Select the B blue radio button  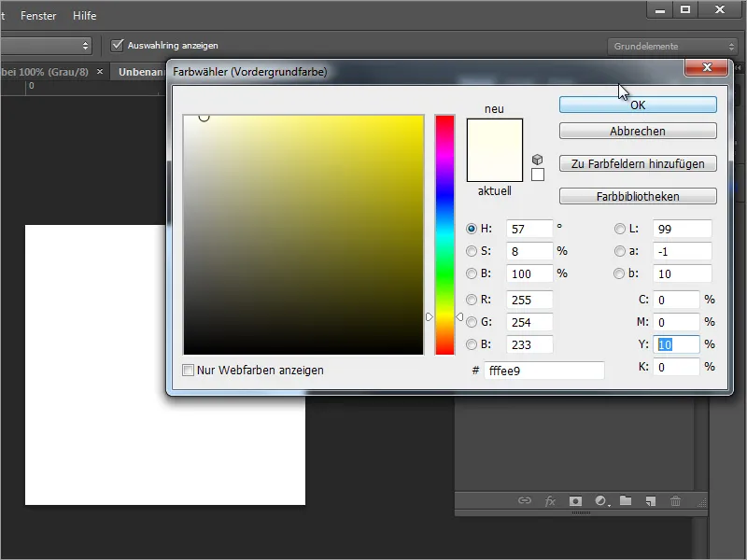[472, 344]
